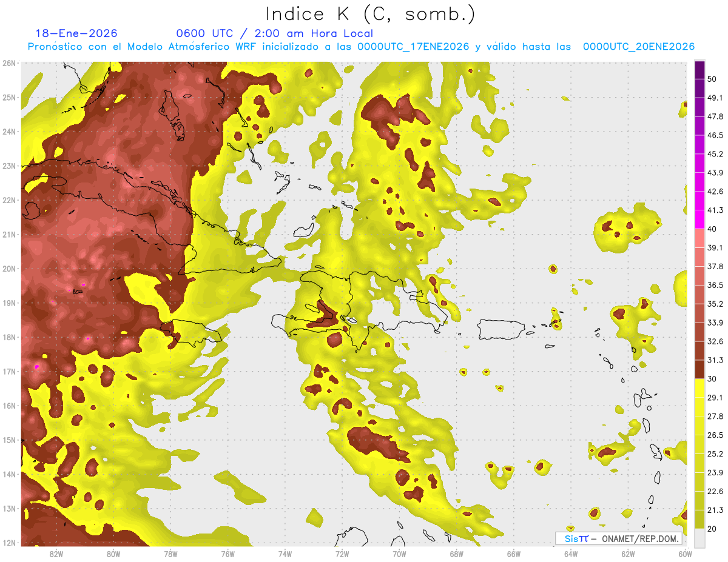
Task: Click longitude axis label '60W'
Action: (x=685, y=554)
